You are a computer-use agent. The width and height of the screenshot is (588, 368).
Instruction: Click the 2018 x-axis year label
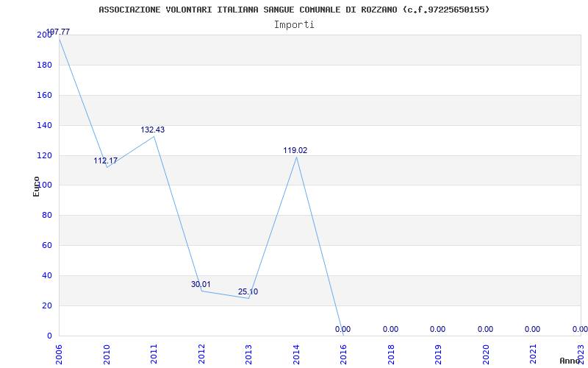[392, 355]
